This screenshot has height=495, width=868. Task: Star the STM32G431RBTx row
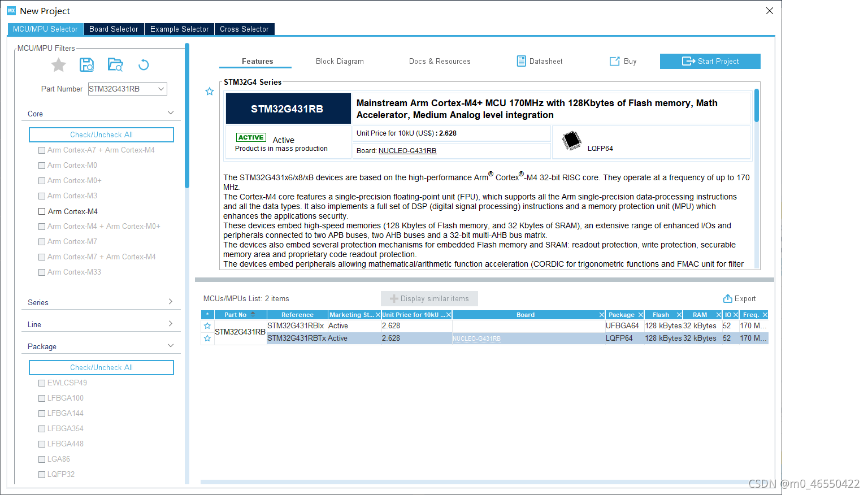(207, 338)
